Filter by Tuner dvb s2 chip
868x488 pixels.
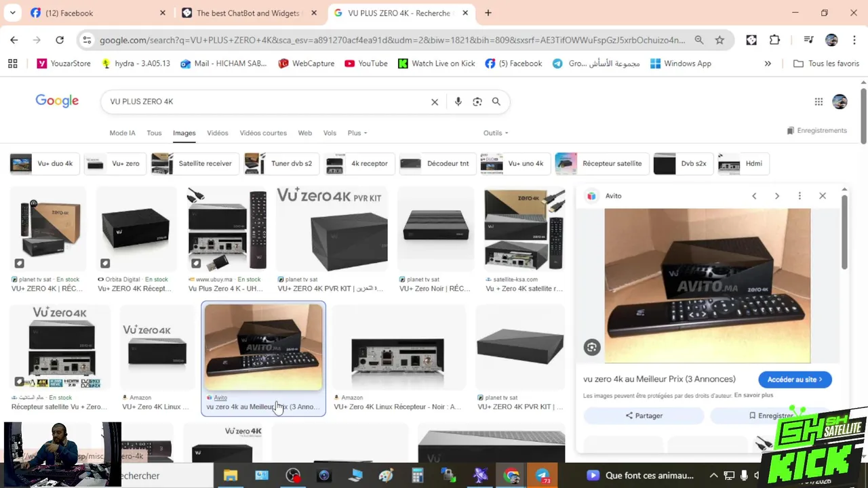coord(281,163)
